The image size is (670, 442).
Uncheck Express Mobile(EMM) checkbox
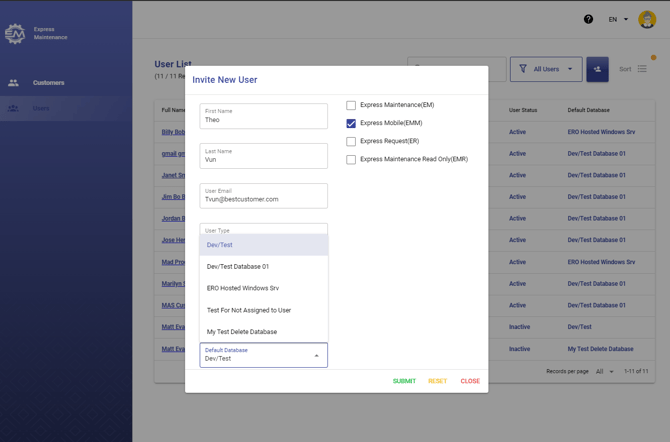click(x=351, y=123)
